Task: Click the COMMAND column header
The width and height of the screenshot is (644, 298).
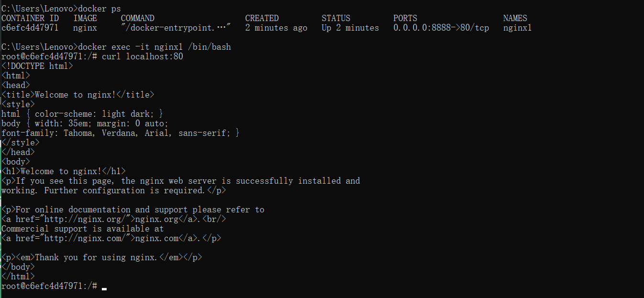Action: point(138,18)
